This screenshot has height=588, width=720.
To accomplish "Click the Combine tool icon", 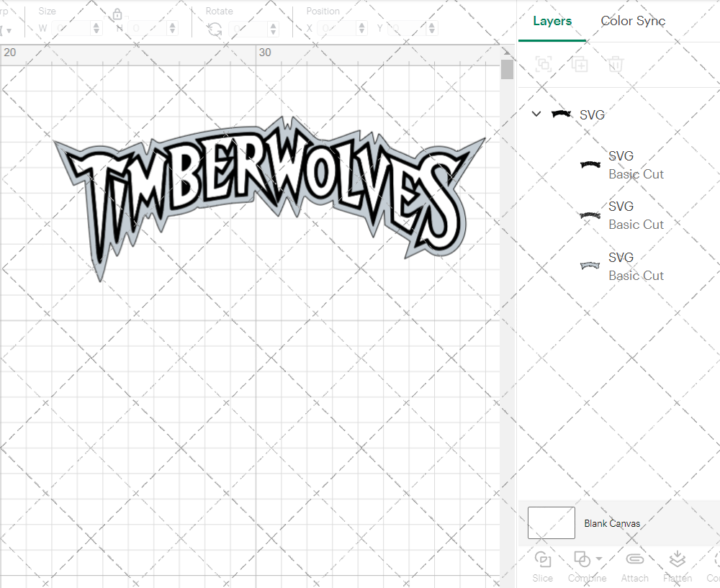I will point(582,559).
